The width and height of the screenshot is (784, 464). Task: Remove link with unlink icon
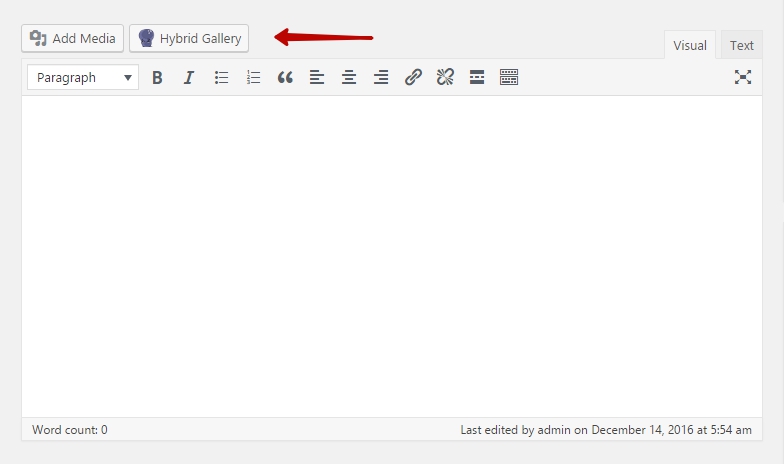pyautogui.click(x=445, y=78)
